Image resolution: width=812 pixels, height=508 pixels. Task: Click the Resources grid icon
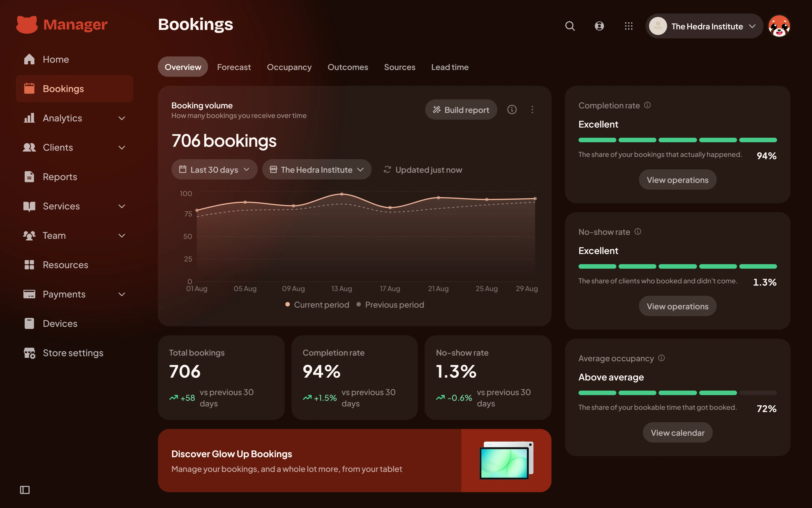[29, 265]
